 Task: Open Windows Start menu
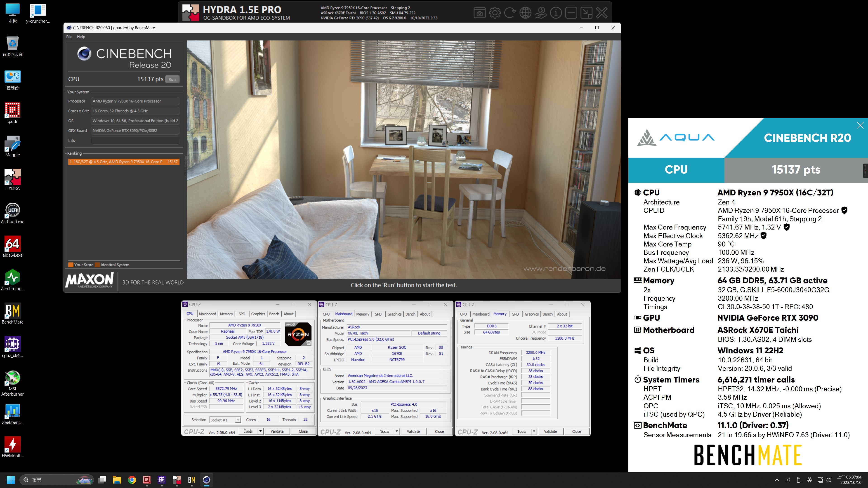(11, 480)
